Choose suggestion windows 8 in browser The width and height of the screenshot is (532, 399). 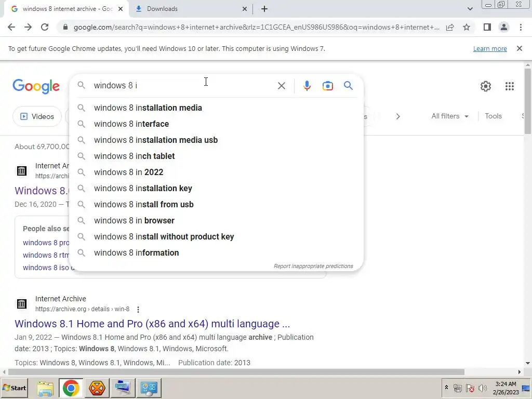coord(216,220)
